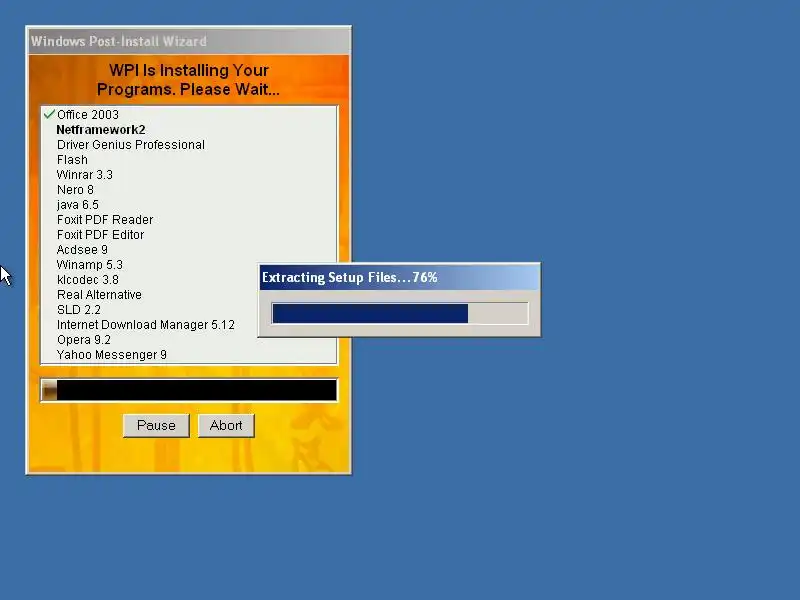The width and height of the screenshot is (800, 600).
Task: Select the java 6.5 entry
Action: pyautogui.click(x=78, y=205)
